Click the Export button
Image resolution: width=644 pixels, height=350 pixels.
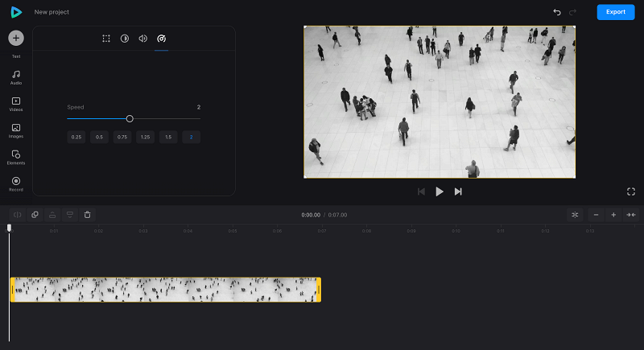point(616,12)
